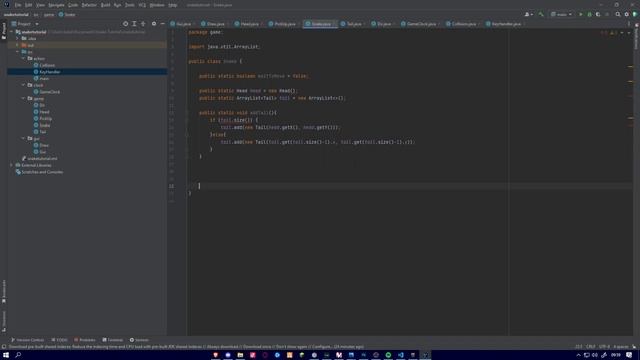The image size is (640, 360).
Task: Click the expand all icon in Project panel
Action: pos(134,24)
